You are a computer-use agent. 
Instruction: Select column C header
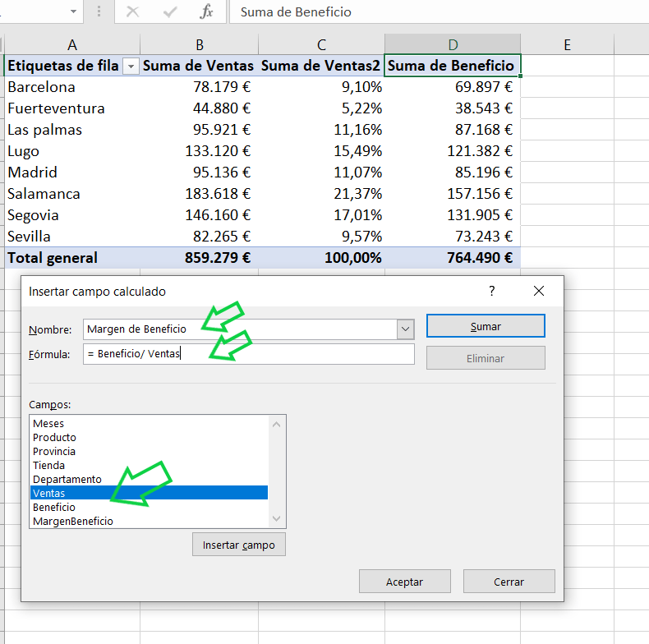(321, 44)
